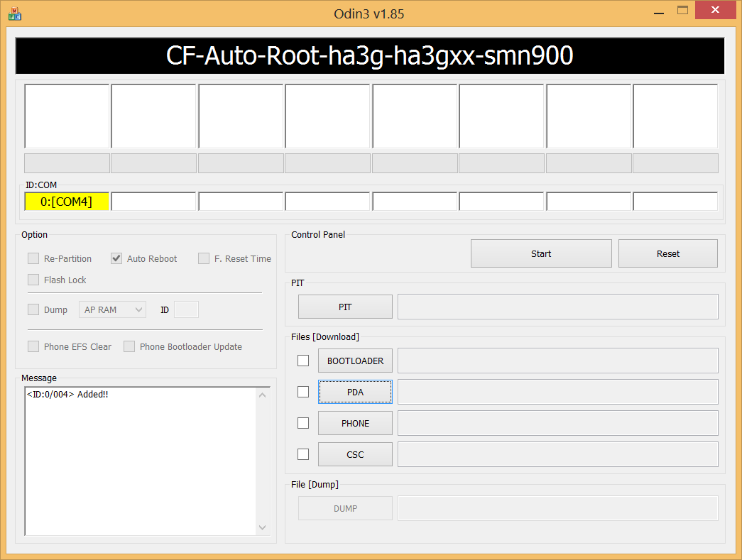Check the Flash Lock option
This screenshot has width=742, height=560.
point(33,280)
